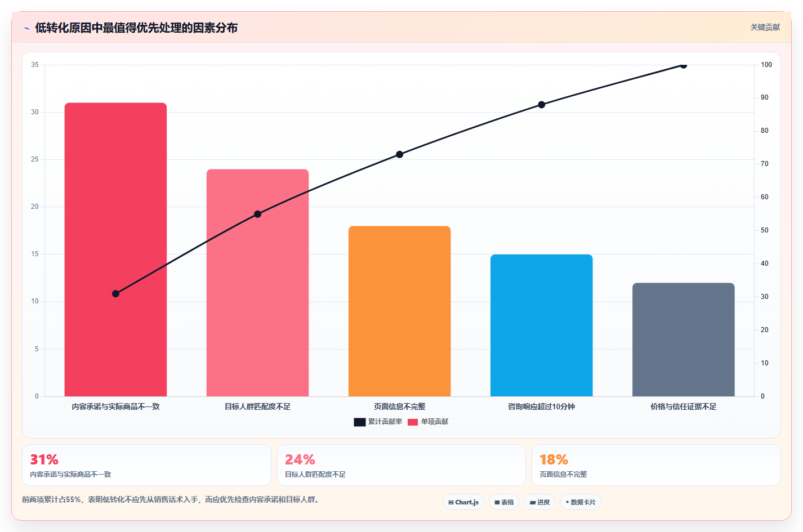Viewport: 803px width, 532px height.
Task: Click the lightning icon beside the chart title
Action: pyautogui.click(x=26, y=28)
